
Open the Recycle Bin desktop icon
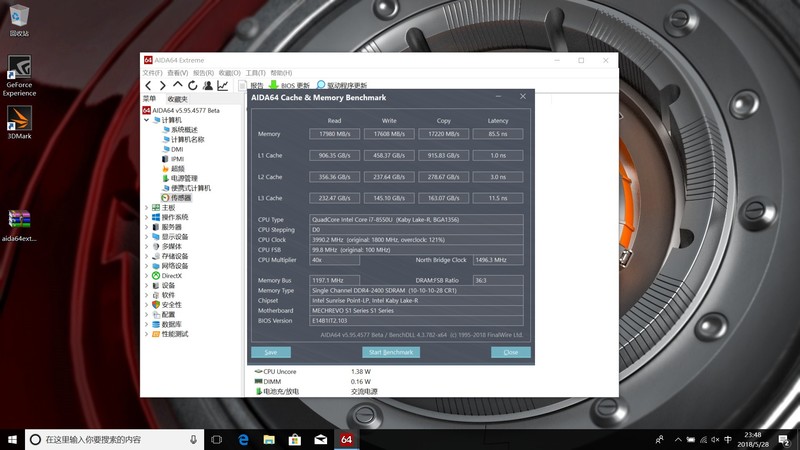19,21
